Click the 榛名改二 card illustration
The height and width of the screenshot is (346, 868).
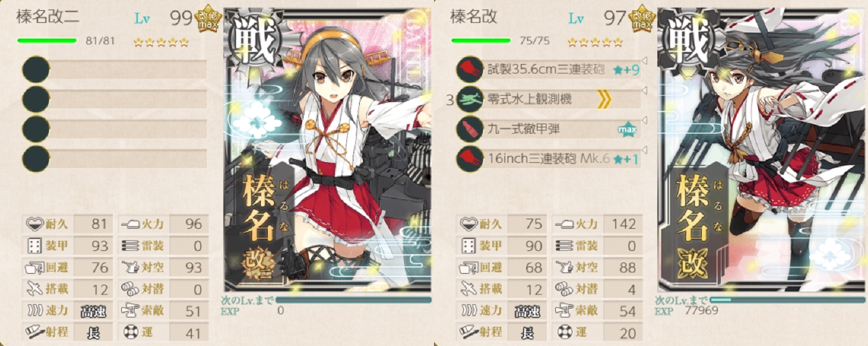coord(328,150)
